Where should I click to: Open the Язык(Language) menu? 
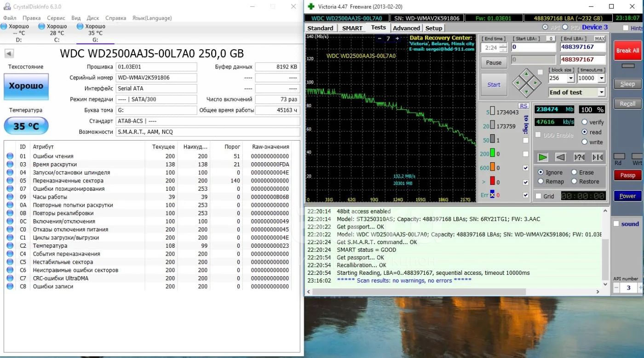(x=152, y=18)
